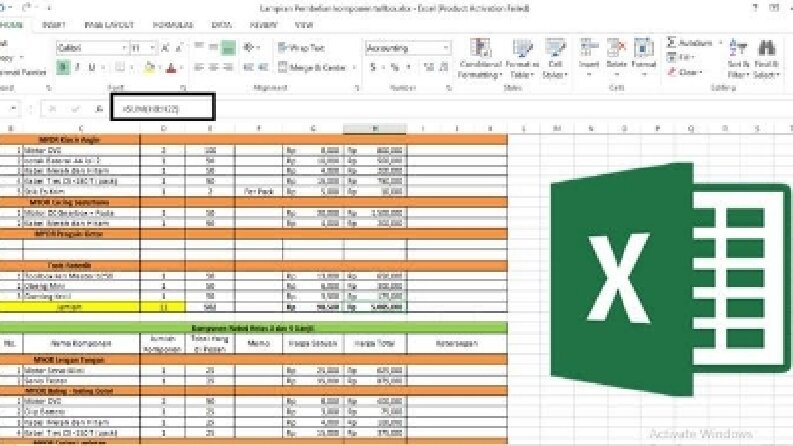Image resolution: width=793 pixels, height=446 pixels.
Task: Open the VIEW tab
Action: click(x=303, y=25)
